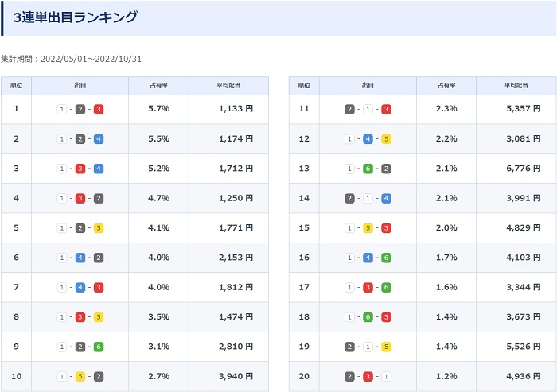Click the red 3 badge in rank 1 row
Screen dimensions: 557x392
point(99,109)
